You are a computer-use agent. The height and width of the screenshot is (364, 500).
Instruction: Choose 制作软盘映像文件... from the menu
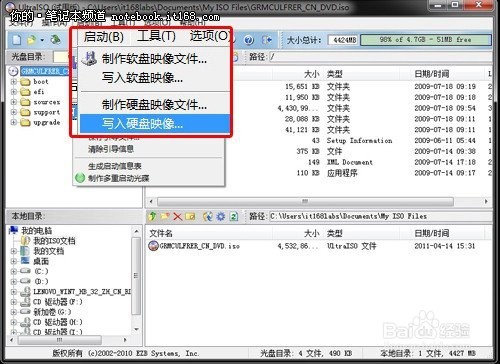[155, 59]
